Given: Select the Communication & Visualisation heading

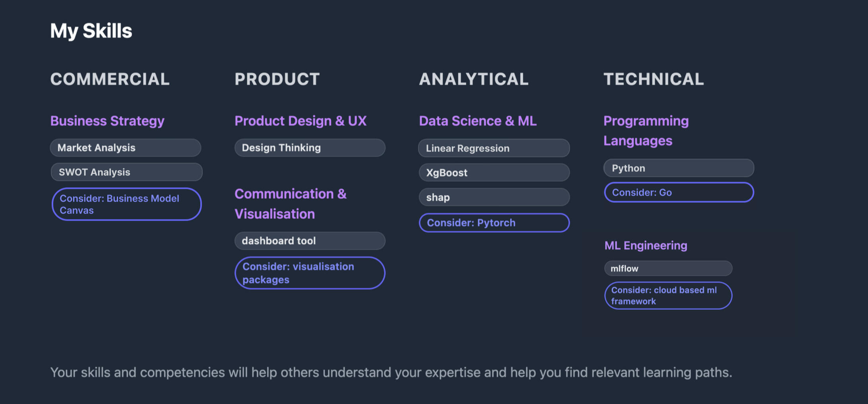Looking at the screenshot, I should tap(291, 204).
